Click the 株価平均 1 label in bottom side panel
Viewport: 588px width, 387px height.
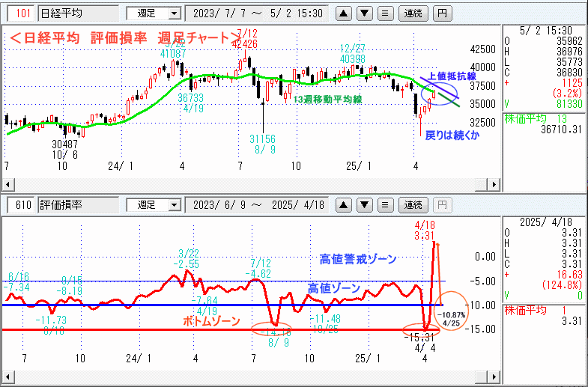(536, 310)
